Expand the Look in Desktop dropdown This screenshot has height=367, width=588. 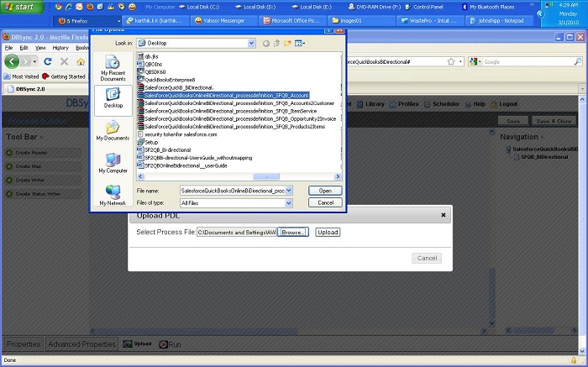coord(252,43)
